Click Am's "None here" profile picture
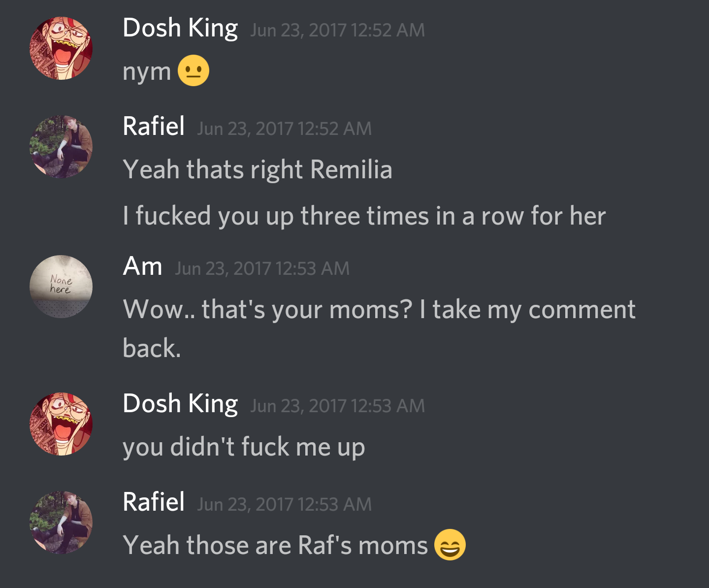The height and width of the screenshot is (588, 709). (x=61, y=287)
